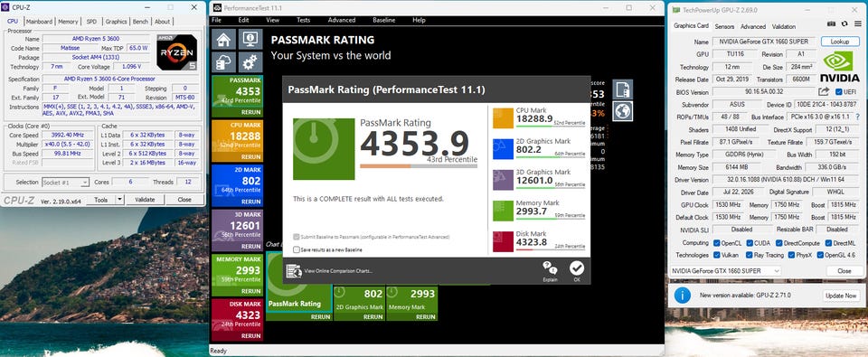Select 2D Graphics Mark chart tile
This screenshot has width=868, height=357.
[359, 304]
